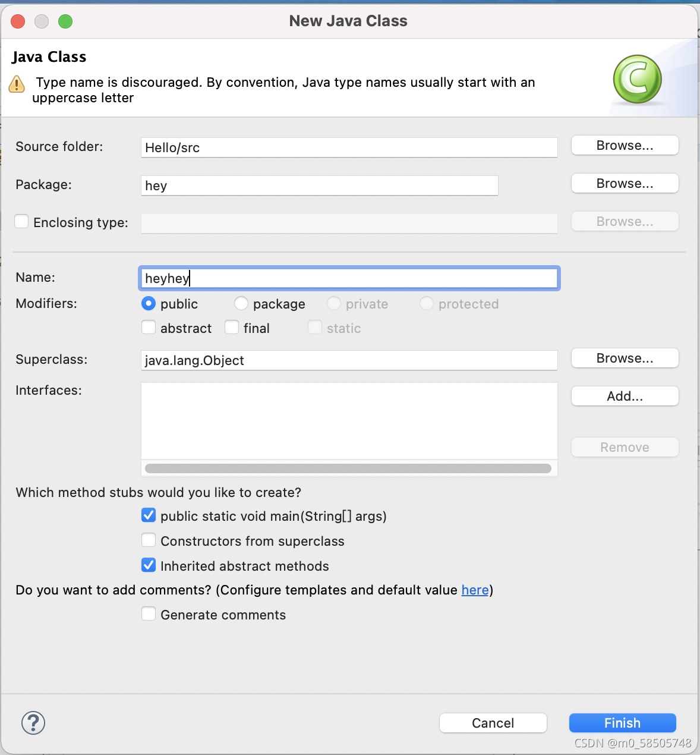The width and height of the screenshot is (700, 755).
Task: Keep "public" modifier selected
Action: [148, 303]
